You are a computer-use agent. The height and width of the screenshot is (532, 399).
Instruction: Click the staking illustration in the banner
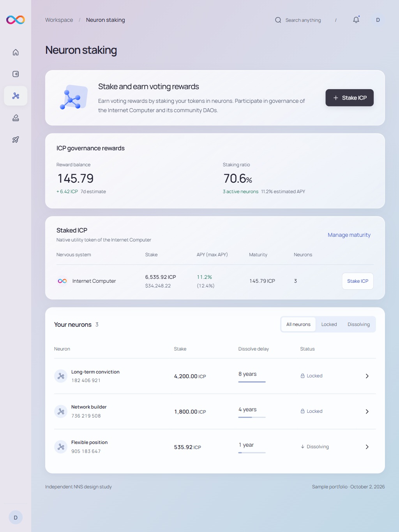[x=73, y=97]
